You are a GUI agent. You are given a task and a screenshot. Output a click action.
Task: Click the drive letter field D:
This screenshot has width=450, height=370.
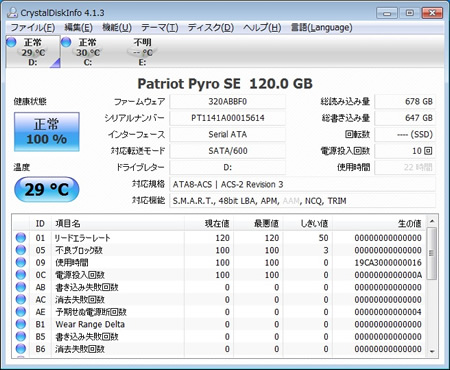(x=228, y=167)
